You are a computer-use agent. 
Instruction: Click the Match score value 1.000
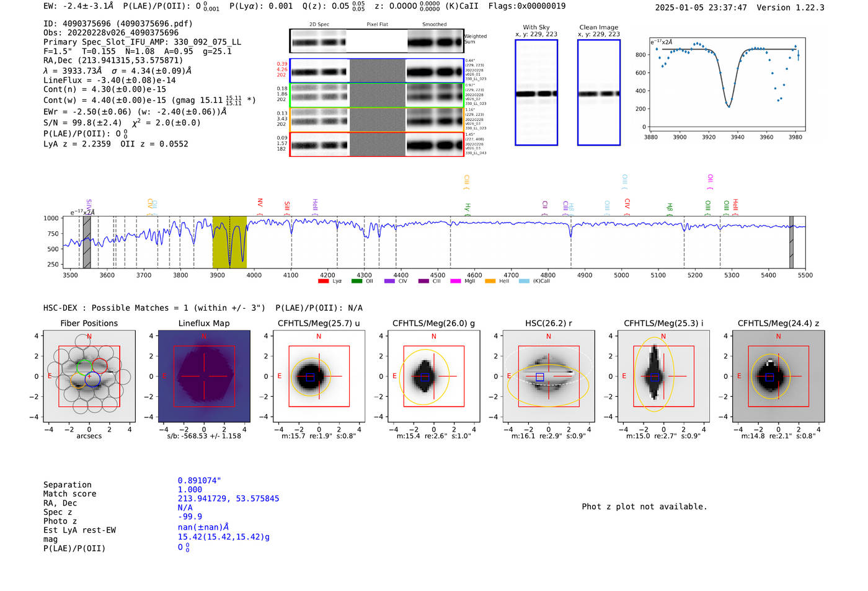pos(190,490)
